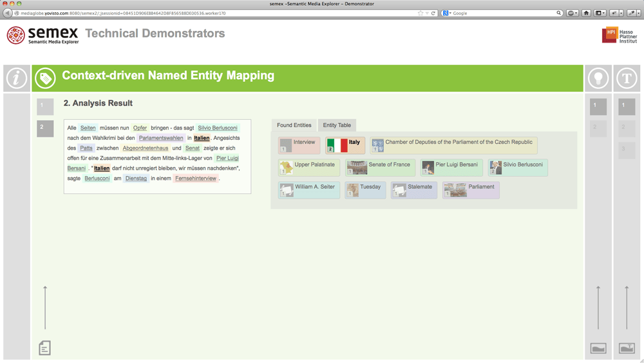Click the Silvio Berlusconi entity card
Screen dimensions: 644x363
[x=517, y=168]
